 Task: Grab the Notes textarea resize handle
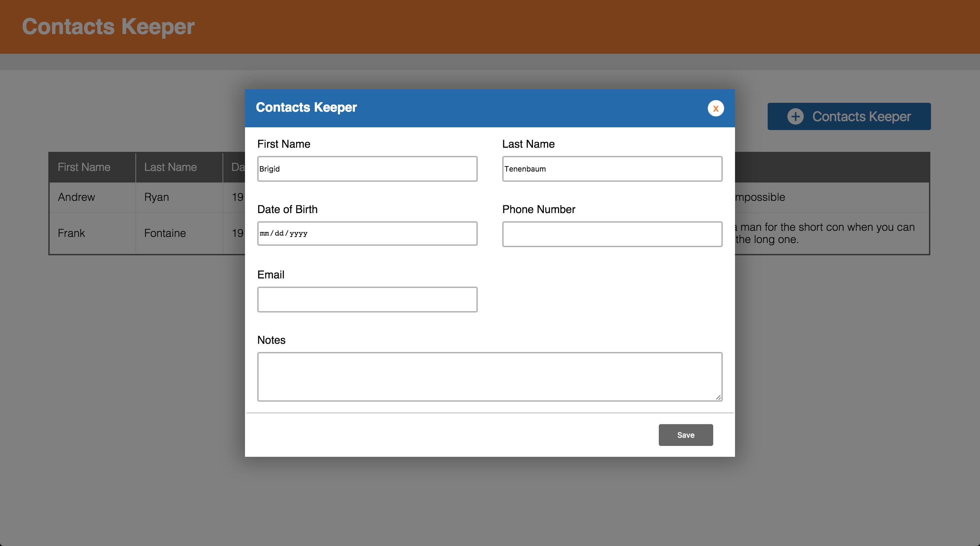718,397
